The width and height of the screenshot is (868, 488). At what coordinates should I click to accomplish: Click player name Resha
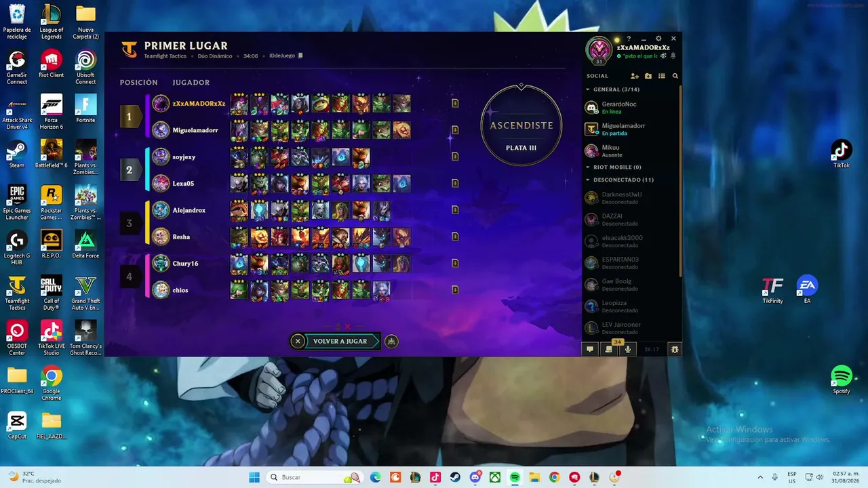click(181, 237)
